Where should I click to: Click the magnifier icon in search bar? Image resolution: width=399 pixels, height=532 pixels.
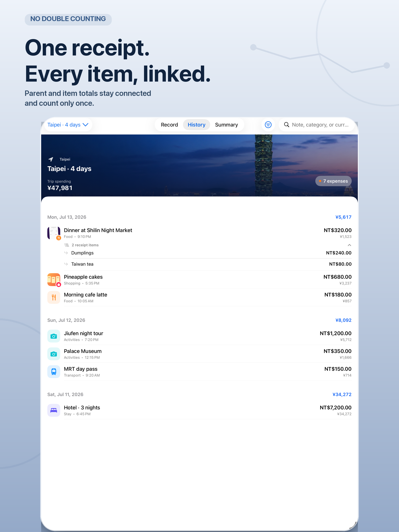[286, 124]
